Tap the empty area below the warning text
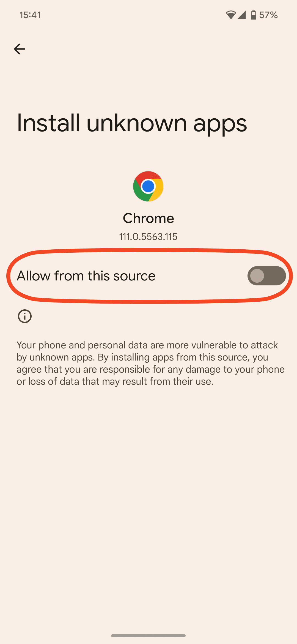 (x=148, y=509)
